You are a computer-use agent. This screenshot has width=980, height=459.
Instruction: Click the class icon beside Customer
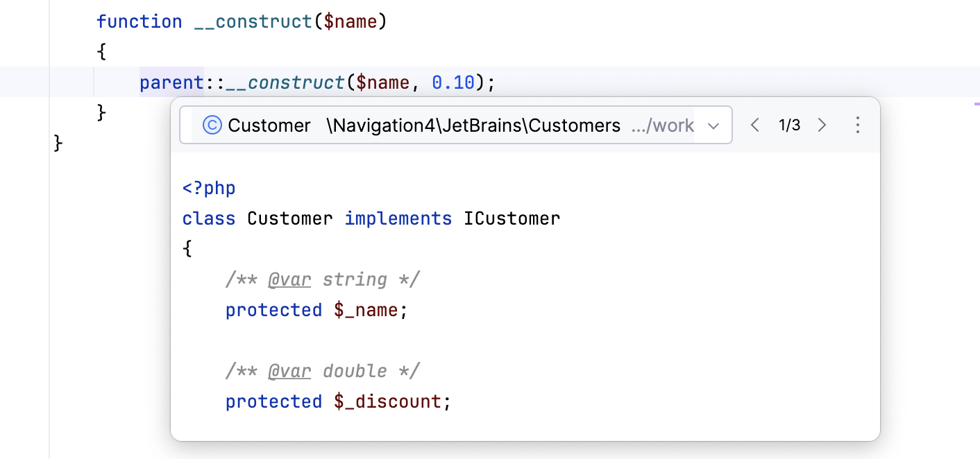click(x=212, y=125)
